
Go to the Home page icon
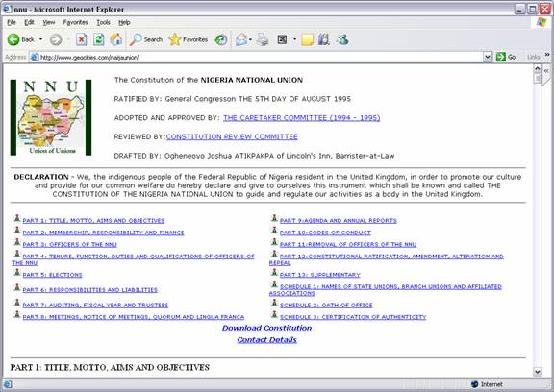click(x=115, y=39)
